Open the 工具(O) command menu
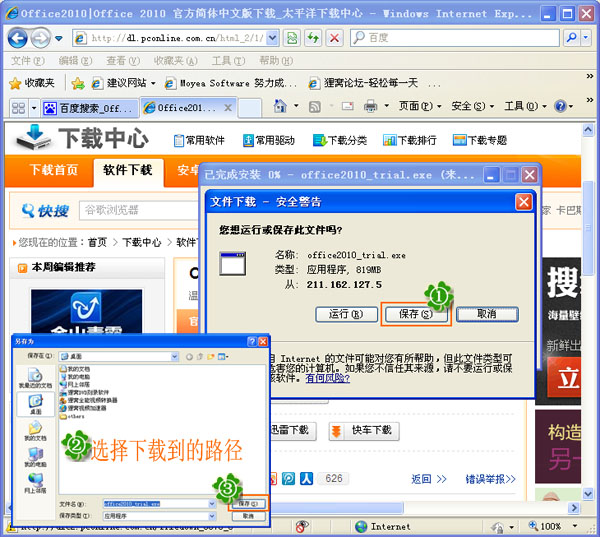The image size is (600, 537). [525, 106]
